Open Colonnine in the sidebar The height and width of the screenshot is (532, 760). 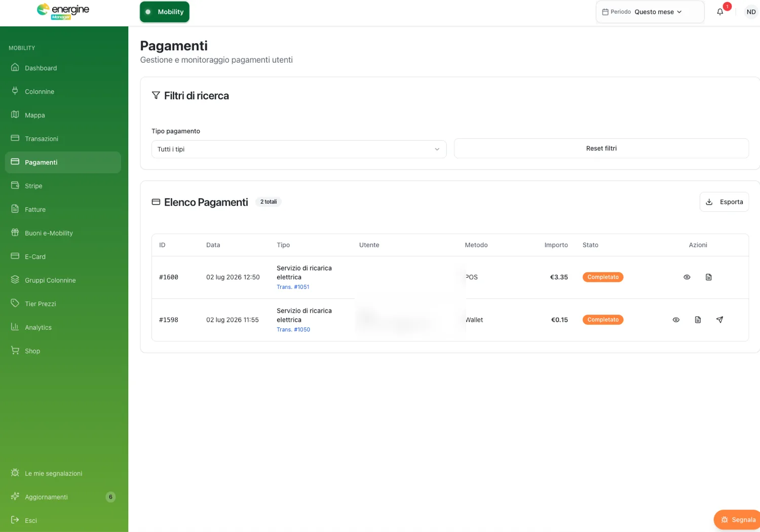click(x=63, y=92)
